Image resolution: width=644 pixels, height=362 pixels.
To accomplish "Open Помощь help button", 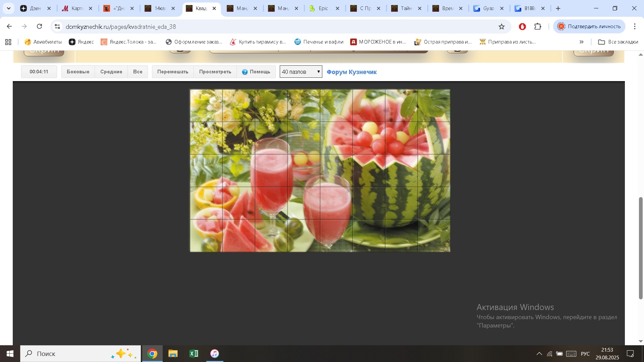I will click(x=256, y=72).
